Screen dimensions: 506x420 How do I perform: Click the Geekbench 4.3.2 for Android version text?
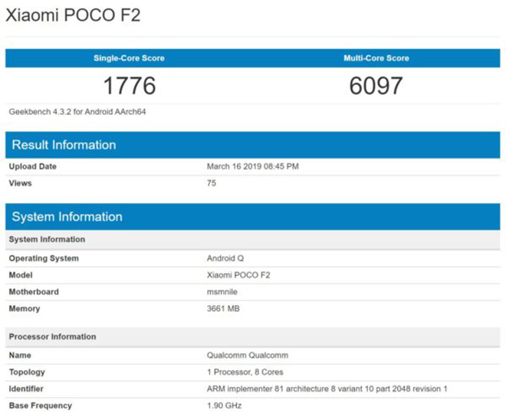tap(77, 112)
